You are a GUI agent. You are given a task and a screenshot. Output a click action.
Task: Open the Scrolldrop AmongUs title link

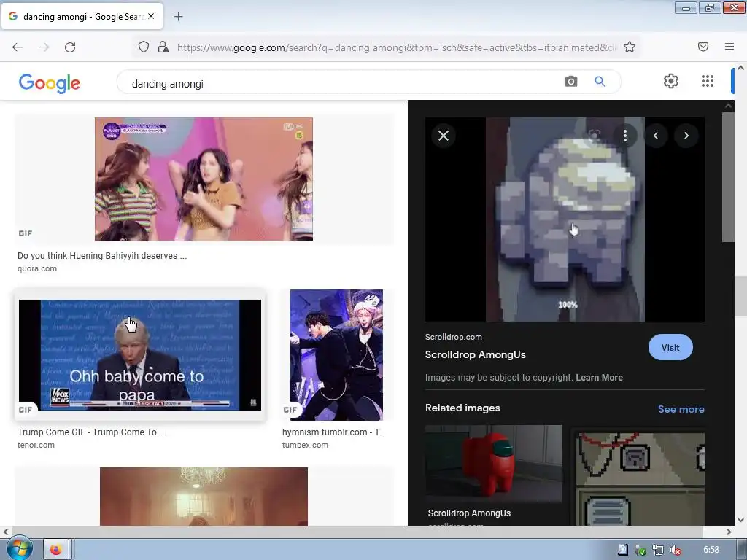[x=476, y=355]
